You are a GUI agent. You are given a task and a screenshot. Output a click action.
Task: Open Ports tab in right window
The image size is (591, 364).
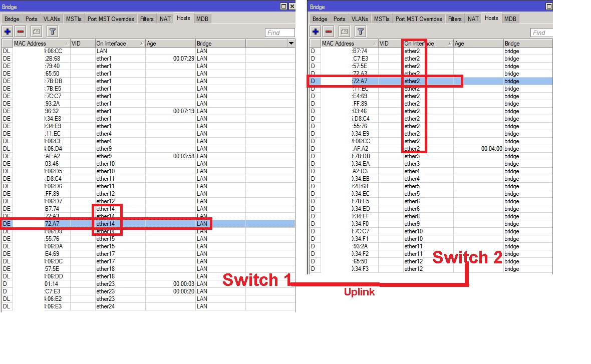(x=339, y=19)
